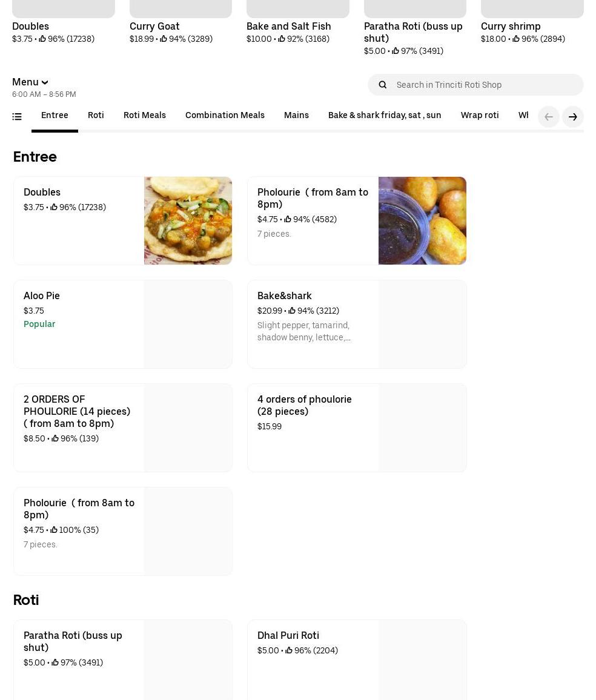Viewport: 596px width, 700px height.
Task: Select the Aloo Pie menu item
Action: point(123,324)
